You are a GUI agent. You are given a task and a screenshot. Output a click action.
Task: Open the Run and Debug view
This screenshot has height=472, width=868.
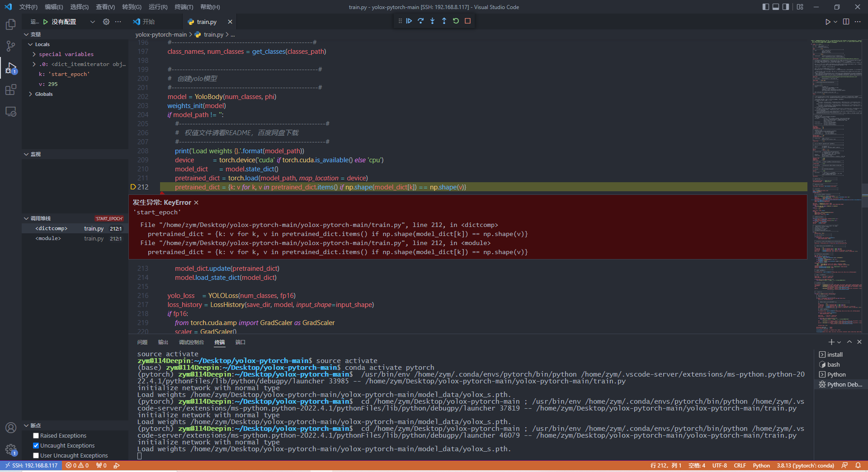point(11,68)
